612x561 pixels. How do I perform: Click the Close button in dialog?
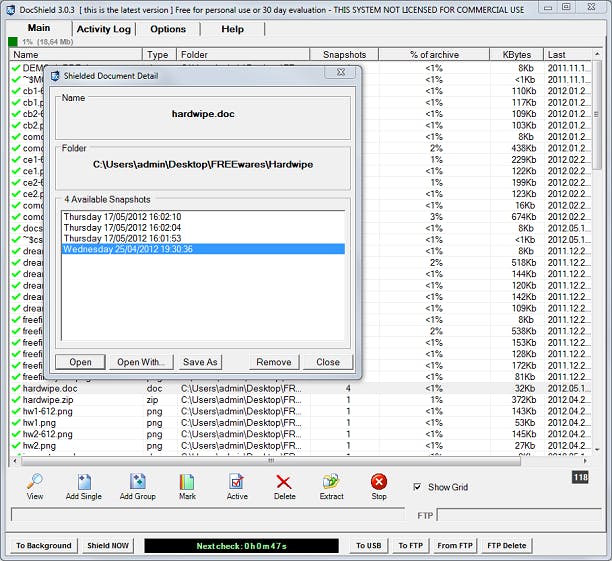328,362
